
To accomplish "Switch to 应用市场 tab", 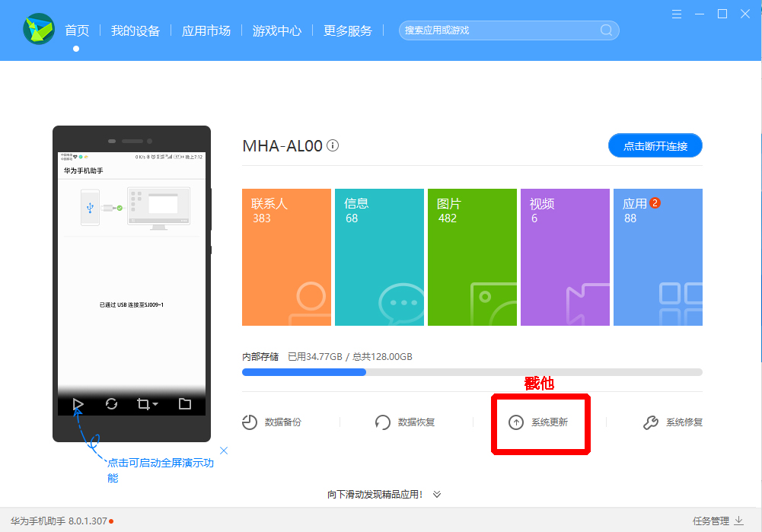I will click(x=206, y=30).
